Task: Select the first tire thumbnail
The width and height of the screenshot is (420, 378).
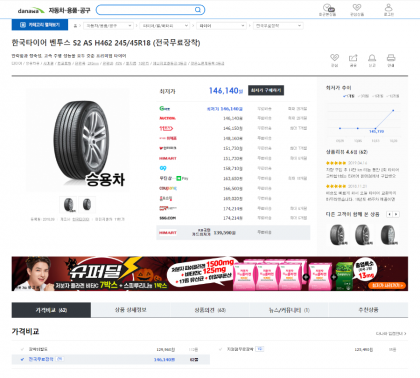Action: 69,204
